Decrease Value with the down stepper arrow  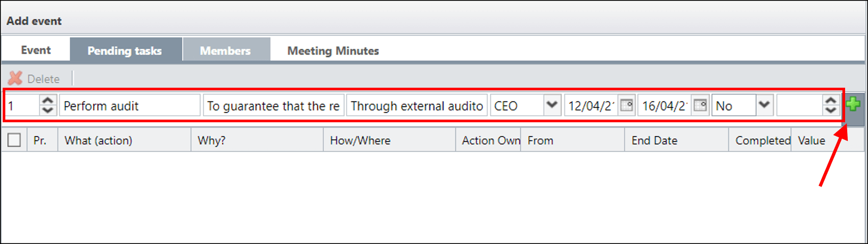tap(830, 110)
